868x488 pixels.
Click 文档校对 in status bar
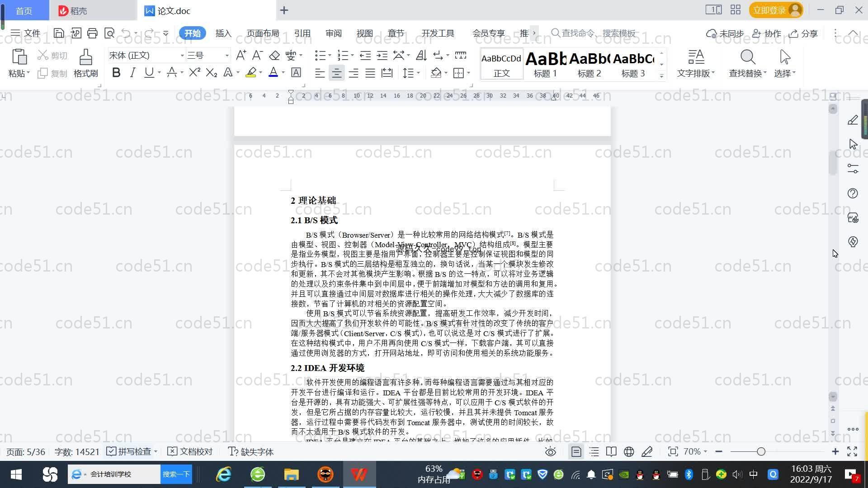click(x=190, y=451)
